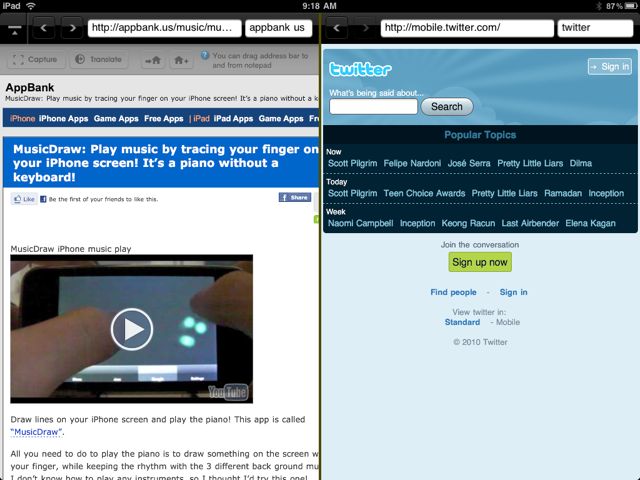The image size is (640, 480).
Task: Open Pretty Little Liars under Now
Action: 530,163
